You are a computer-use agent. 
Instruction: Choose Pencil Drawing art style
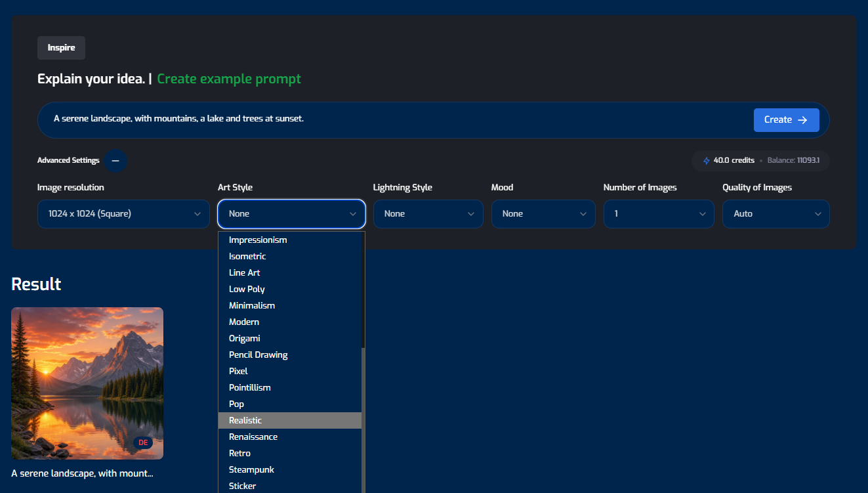(290, 354)
